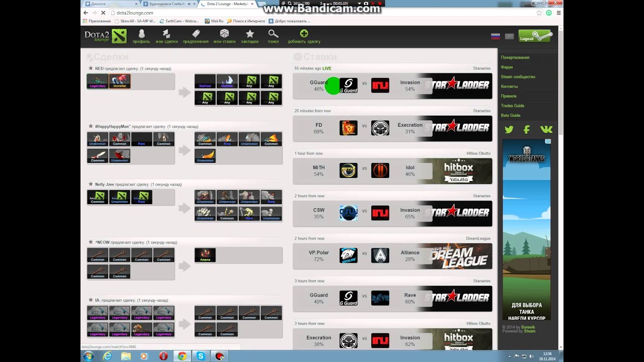Click trader name Nelly Jzee
The height and width of the screenshot is (362, 644).
104,185
